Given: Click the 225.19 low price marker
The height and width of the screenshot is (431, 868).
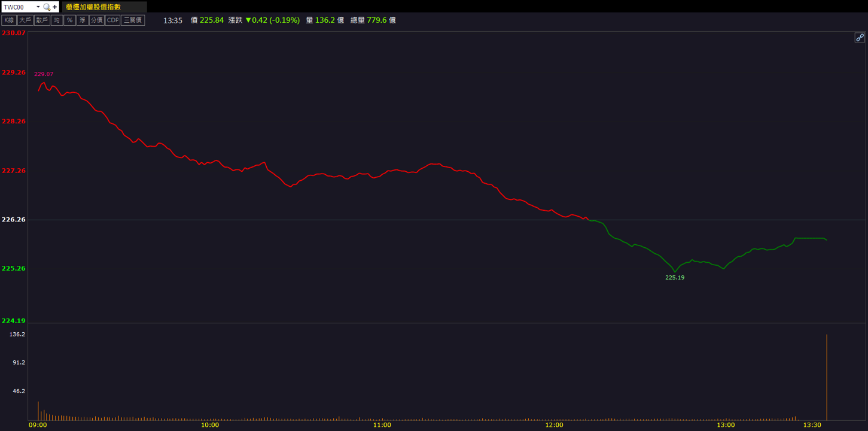Looking at the screenshot, I should pyautogui.click(x=675, y=278).
